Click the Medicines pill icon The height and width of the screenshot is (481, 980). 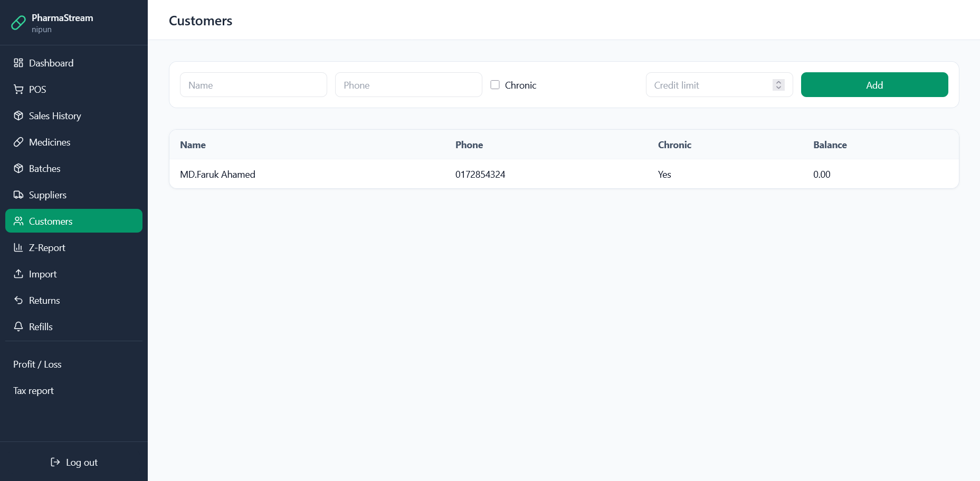click(18, 142)
